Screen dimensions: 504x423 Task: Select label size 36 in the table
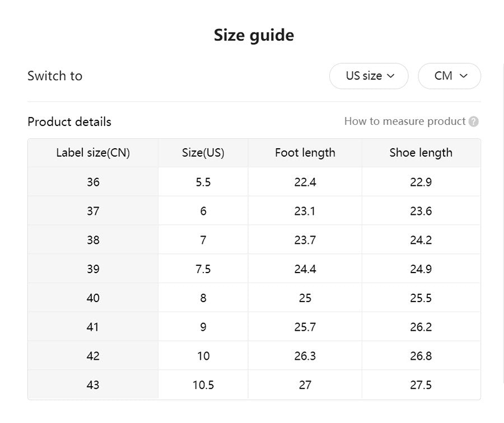[93, 182]
